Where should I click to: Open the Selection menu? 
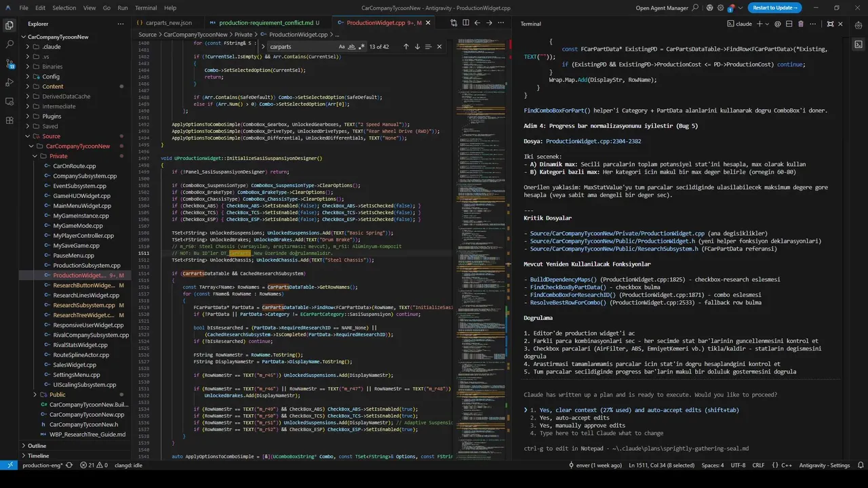coord(64,8)
